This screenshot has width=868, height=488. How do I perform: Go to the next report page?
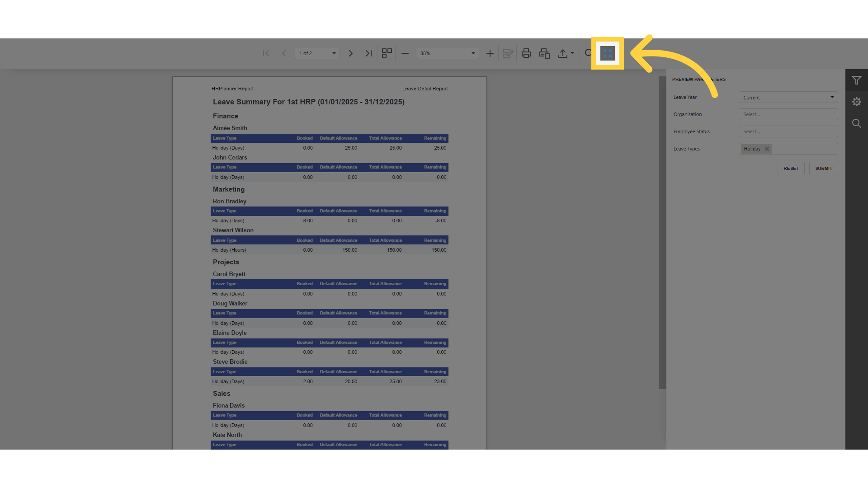(350, 53)
